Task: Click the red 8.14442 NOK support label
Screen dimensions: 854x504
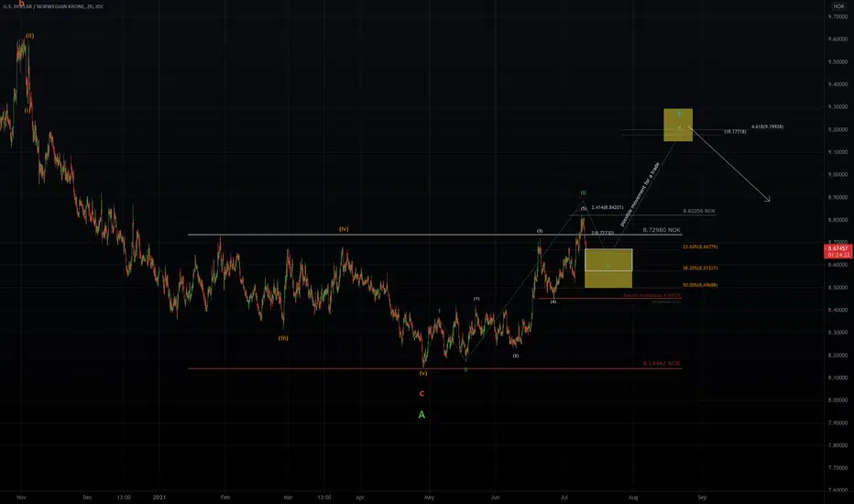Action: (x=662, y=364)
